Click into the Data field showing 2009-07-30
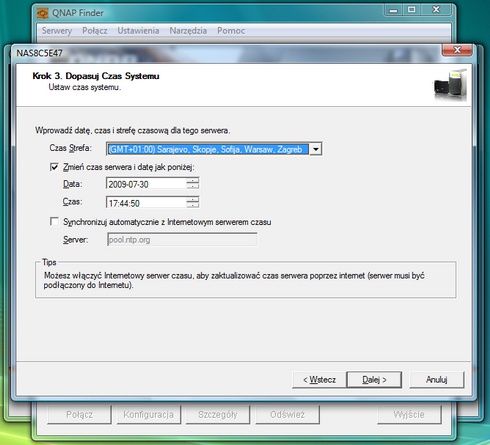Screen dimensions: 490x445 point(146,184)
